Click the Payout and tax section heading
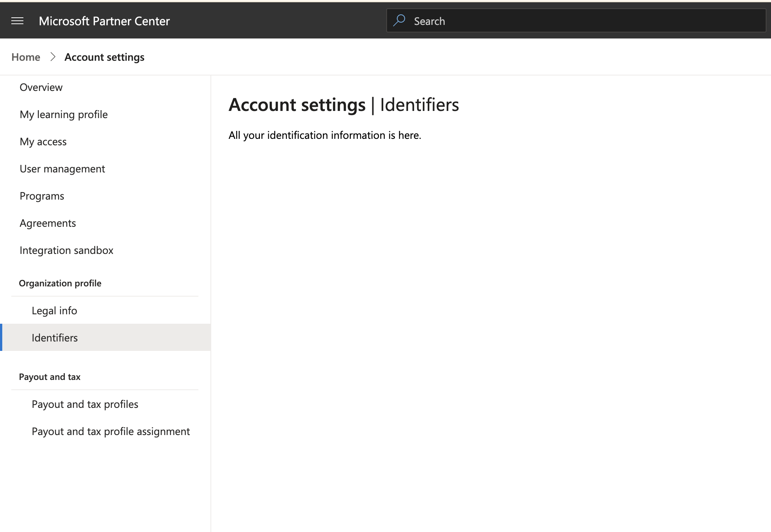 (x=50, y=377)
